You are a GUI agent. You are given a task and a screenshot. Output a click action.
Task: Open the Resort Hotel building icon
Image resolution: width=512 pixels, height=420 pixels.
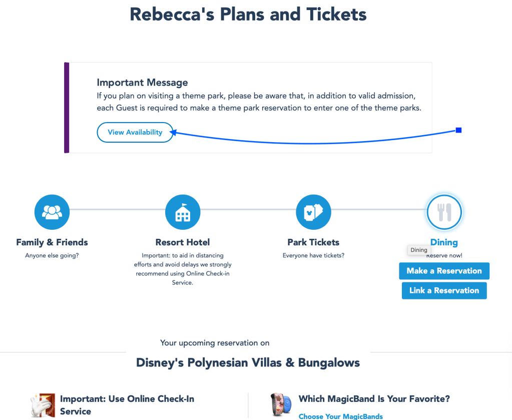tap(183, 212)
